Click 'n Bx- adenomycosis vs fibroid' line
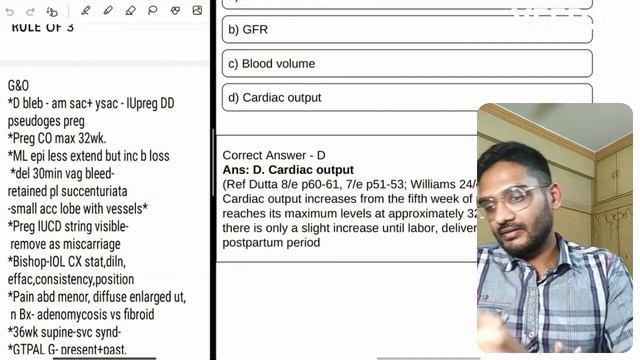Viewport: 640px width, 360px height. coord(82,314)
